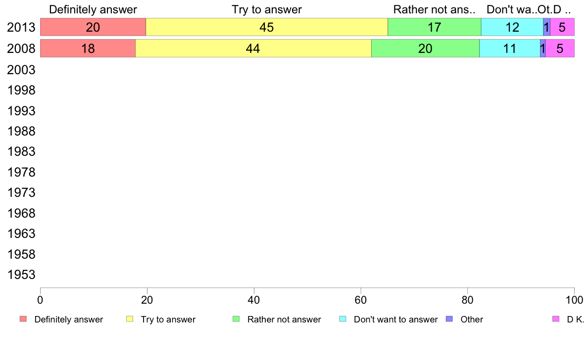588x364 pixels.
Task: Select the 2008 green segment showing 20
Action: point(425,48)
